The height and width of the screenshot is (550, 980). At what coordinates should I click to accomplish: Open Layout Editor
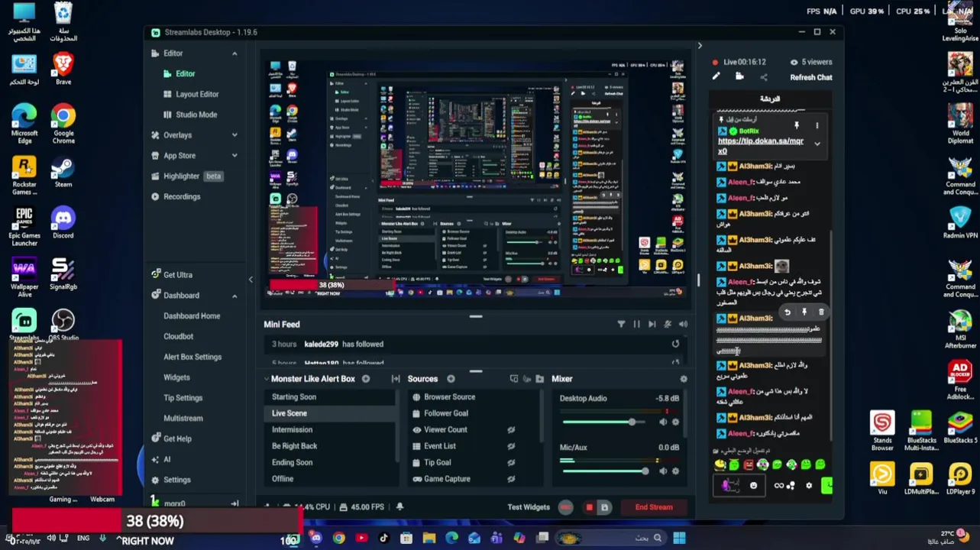coord(197,94)
